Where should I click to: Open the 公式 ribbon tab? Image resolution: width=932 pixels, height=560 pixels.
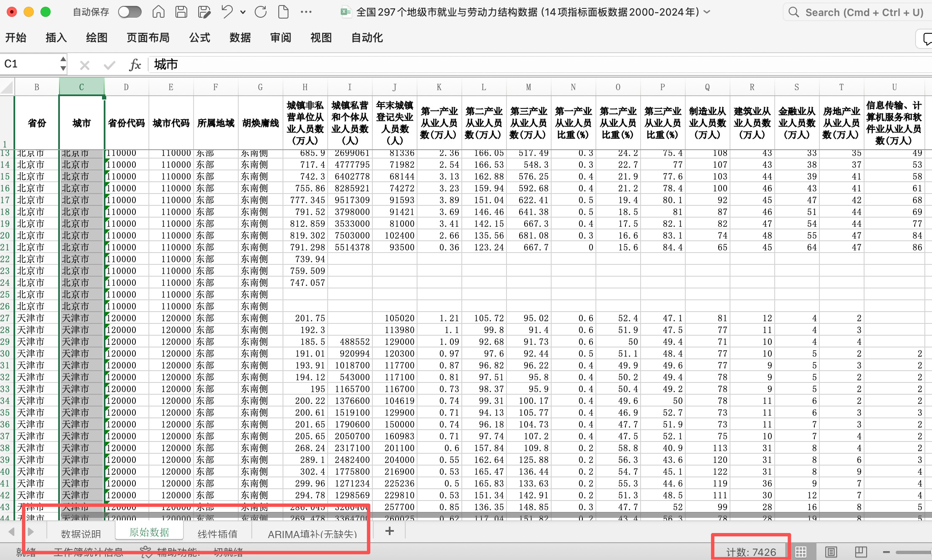[199, 38]
